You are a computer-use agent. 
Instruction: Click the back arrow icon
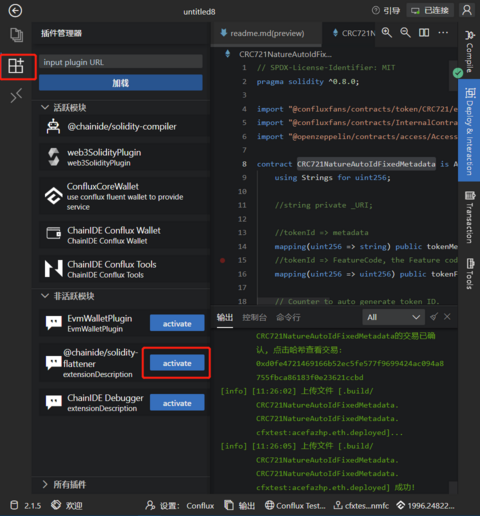point(15,11)
